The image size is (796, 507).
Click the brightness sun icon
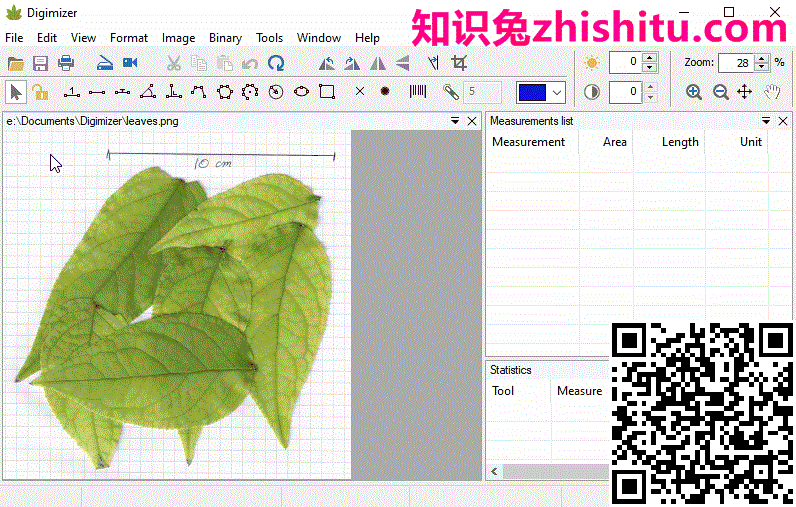pyautogui.click(x=591, y=63)
